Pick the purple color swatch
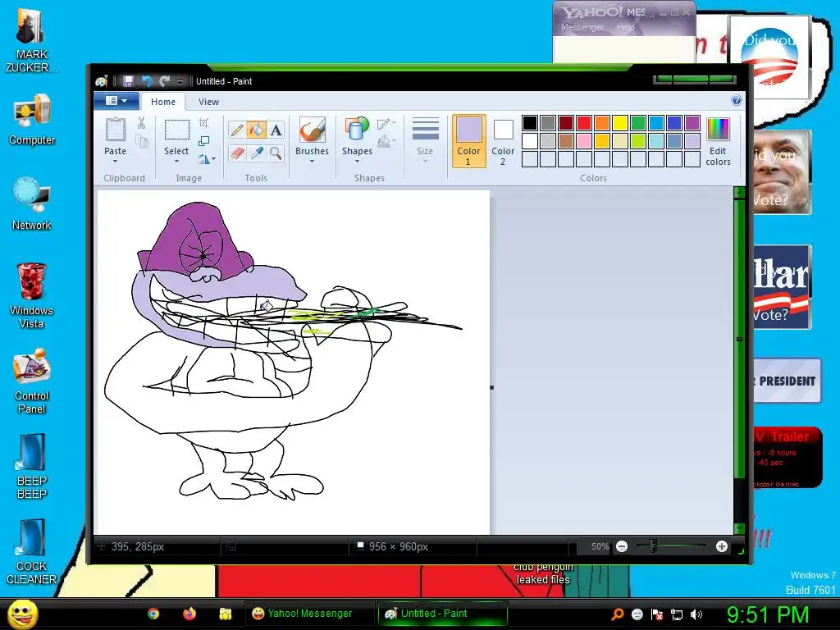840x630 pixels. pyautogui.click(x=692, y=123)
